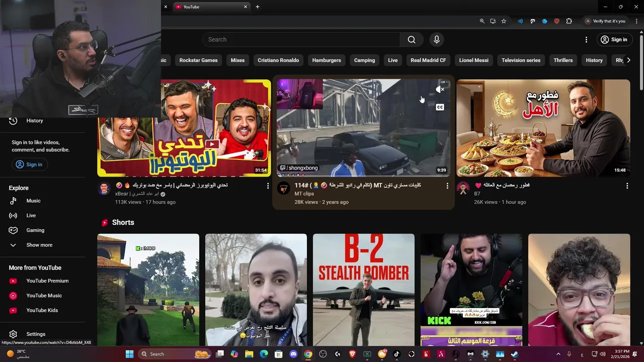
Task: Click Sign in button in header
Action: 614,40
